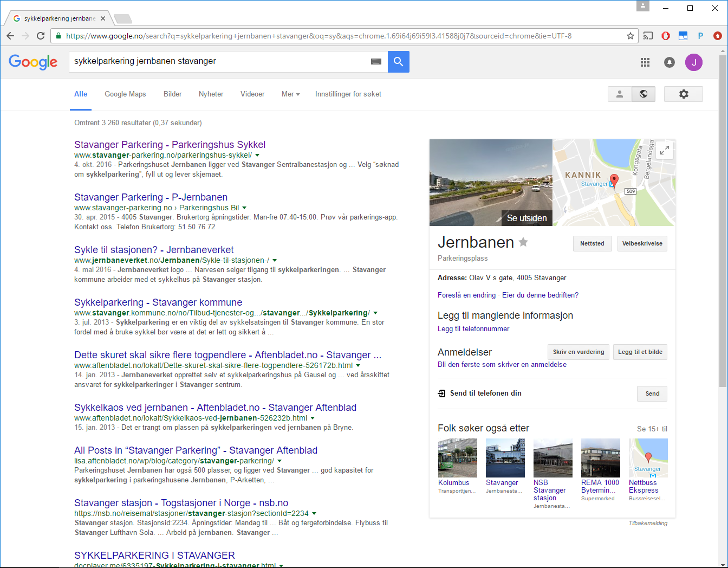Viewport: 728px width, 568px height.
Task: Hide private results globe toggle
Action: click(x=643, y=94)
